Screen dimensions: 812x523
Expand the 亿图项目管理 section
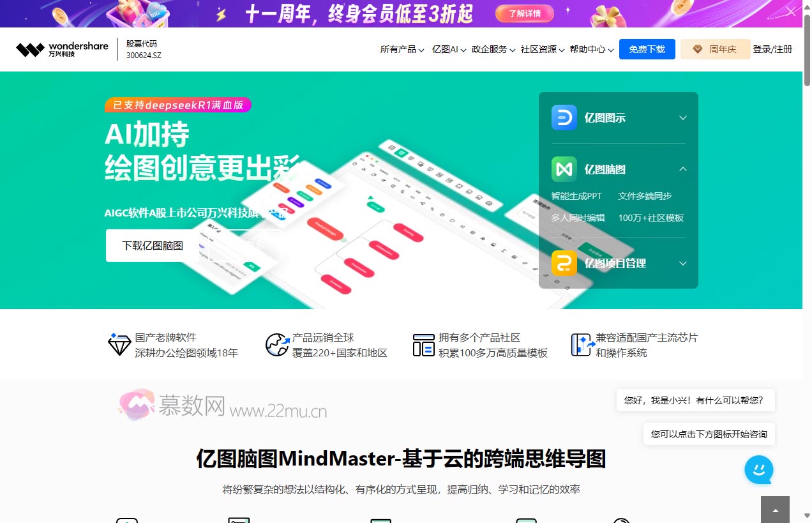[682, 262]
